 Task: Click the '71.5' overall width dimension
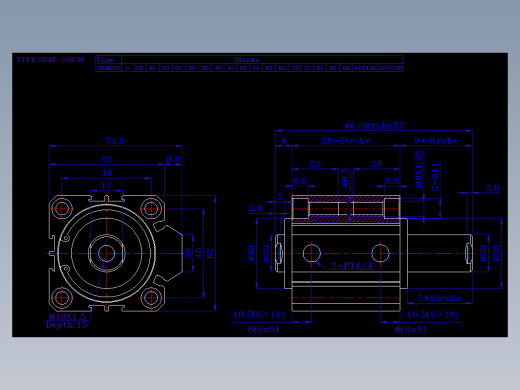tap(115, 141)
